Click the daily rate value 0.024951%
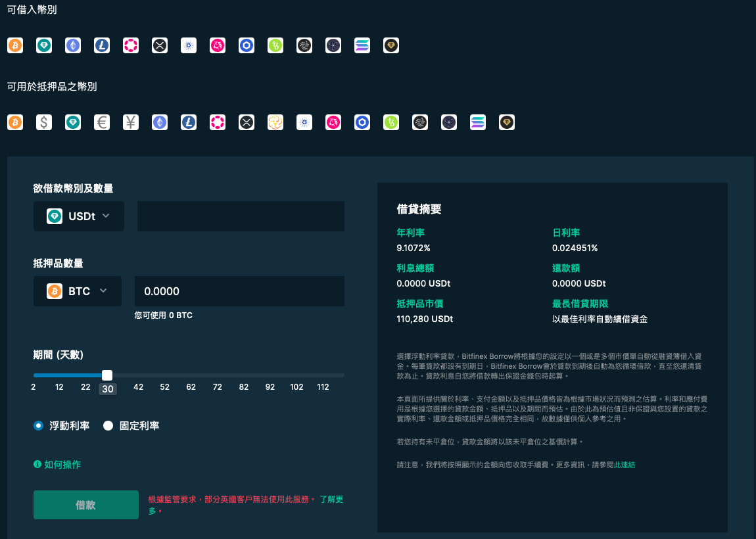 tap(575, 248)
